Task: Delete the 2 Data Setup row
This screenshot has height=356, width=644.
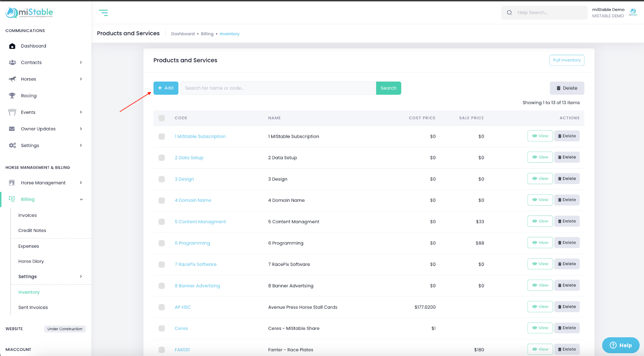Action: (567, 157)
